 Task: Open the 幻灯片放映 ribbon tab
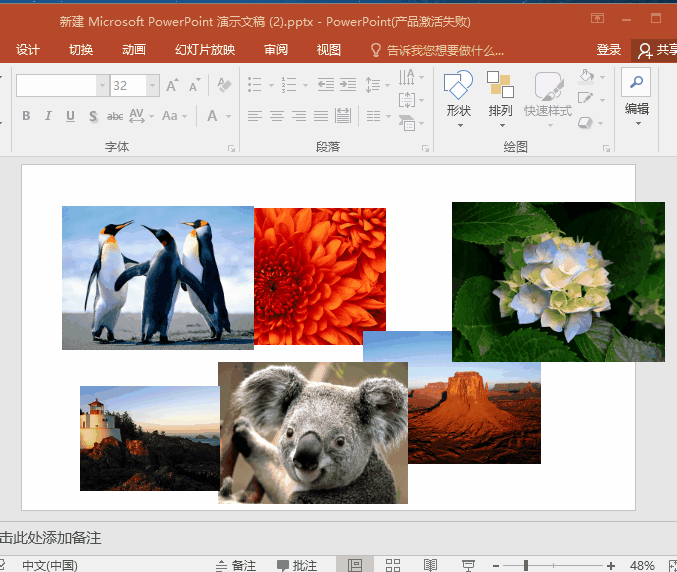(x=205, y=50)
